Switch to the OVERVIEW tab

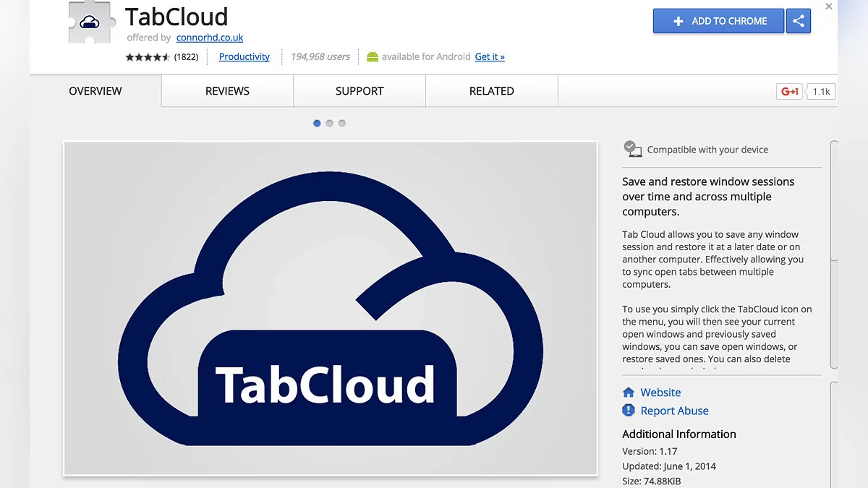(x=95, y=91)
